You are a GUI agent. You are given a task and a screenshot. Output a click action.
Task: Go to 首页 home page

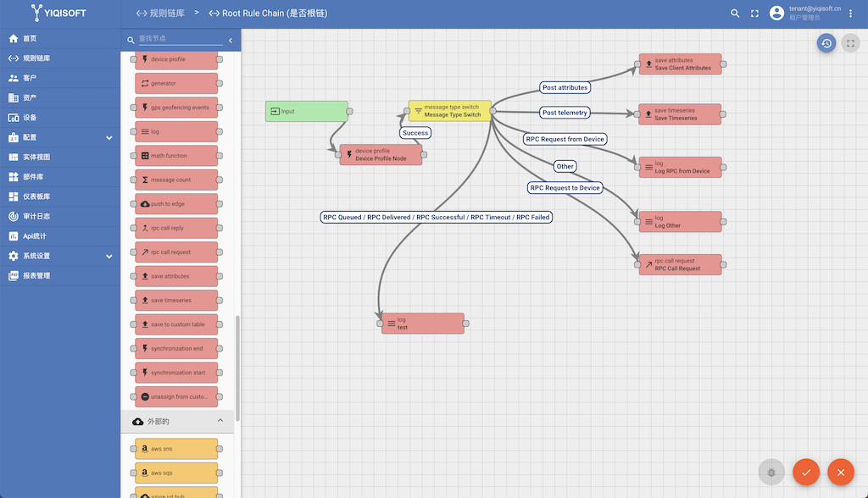tap(60, 38)
